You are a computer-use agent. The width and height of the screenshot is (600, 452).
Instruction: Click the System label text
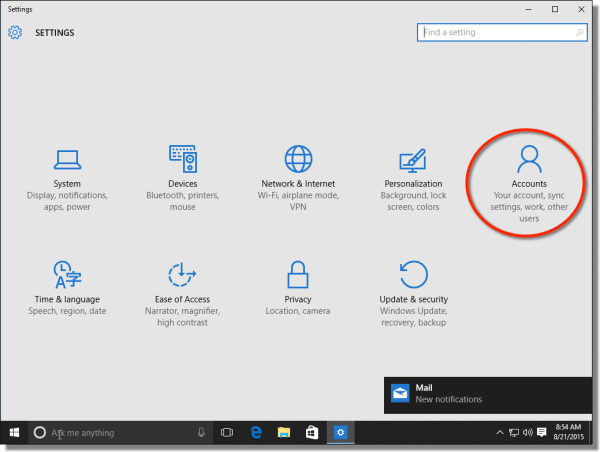point(67,184)
